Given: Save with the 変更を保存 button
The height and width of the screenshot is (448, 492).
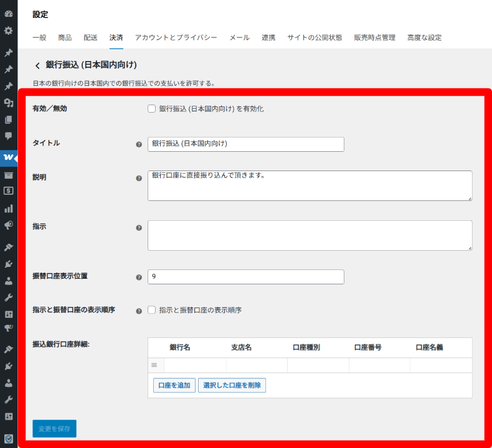Looking at the screenshot, I should 55,429.
